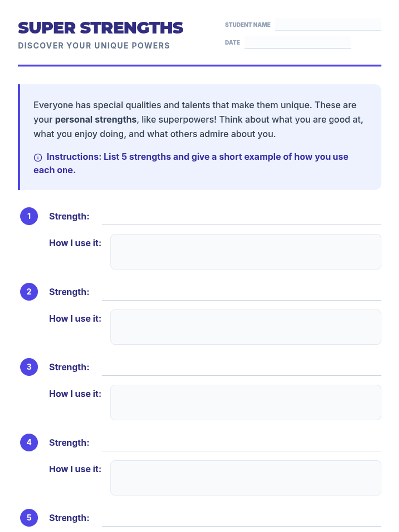399x532 pixels.
Task: Click the bold 'personal strengths' text
Action: pos(95,120)
